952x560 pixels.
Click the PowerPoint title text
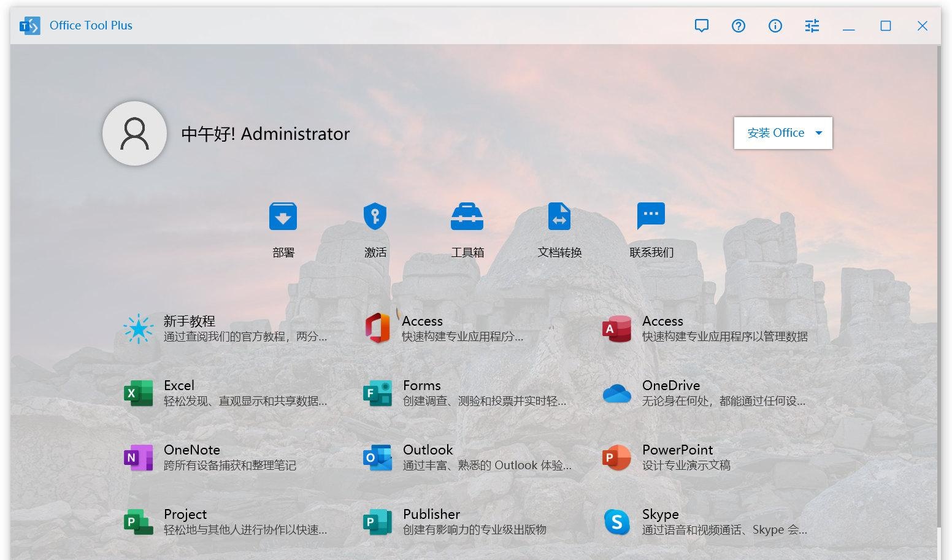click(678, 450)
